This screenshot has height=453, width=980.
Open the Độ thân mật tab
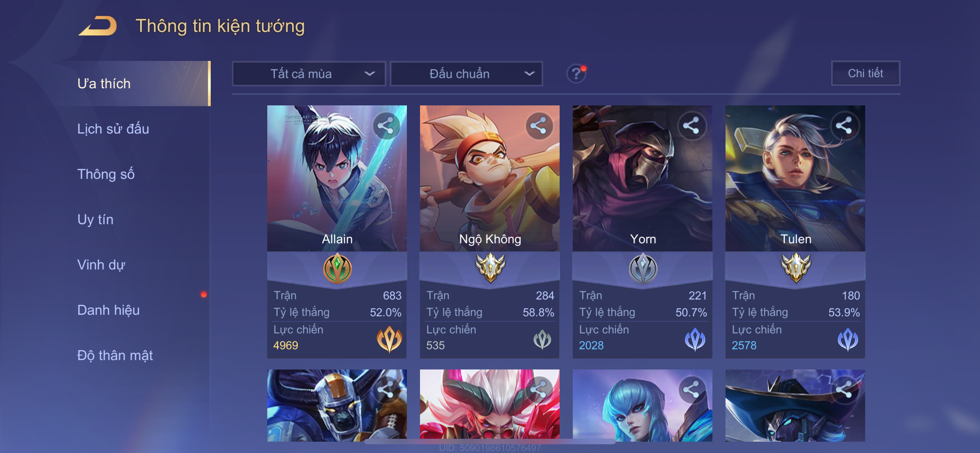[115, 355]
